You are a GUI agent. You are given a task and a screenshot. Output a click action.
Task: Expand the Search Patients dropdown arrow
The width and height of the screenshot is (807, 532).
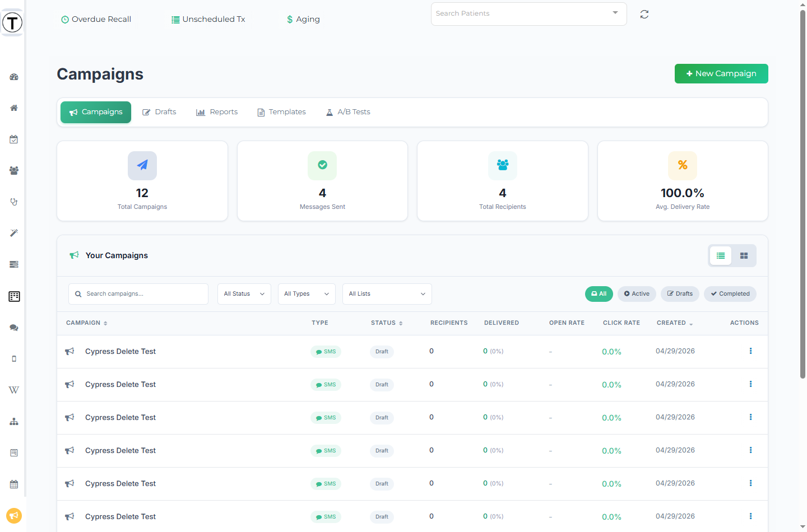click(x=615, y=13)
